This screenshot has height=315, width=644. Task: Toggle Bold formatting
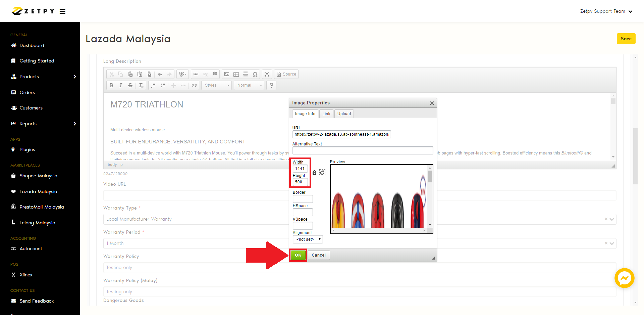point(111,85)
